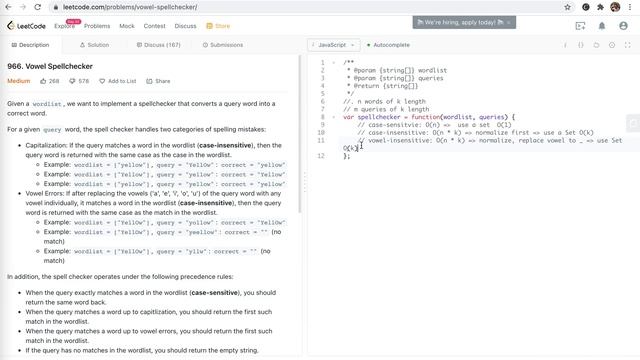Click the comment 'n words of k length'
Image resolution: width=640 pixels, height=360 pixels.
[384, 102]
